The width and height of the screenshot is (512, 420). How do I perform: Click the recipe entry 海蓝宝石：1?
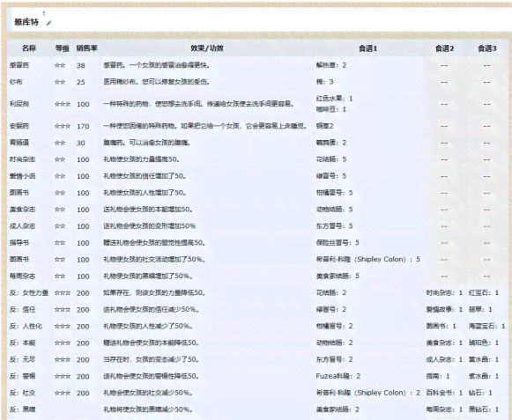[486, 326]
